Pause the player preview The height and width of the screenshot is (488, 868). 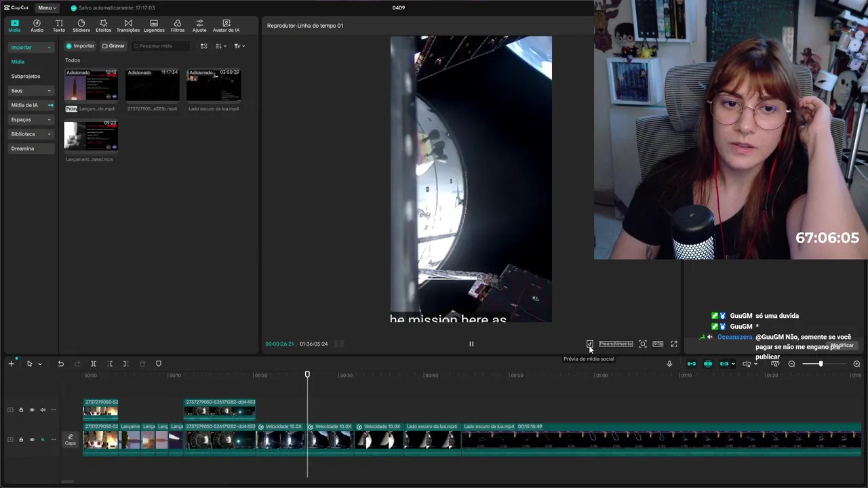pyautogui.click(x=471, y=344)
